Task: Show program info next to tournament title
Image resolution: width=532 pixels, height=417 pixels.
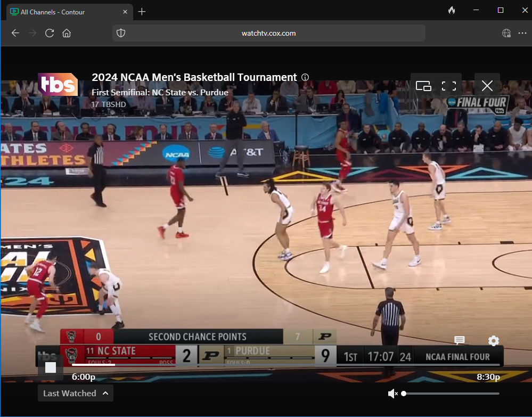Action: tap(305, 77)
